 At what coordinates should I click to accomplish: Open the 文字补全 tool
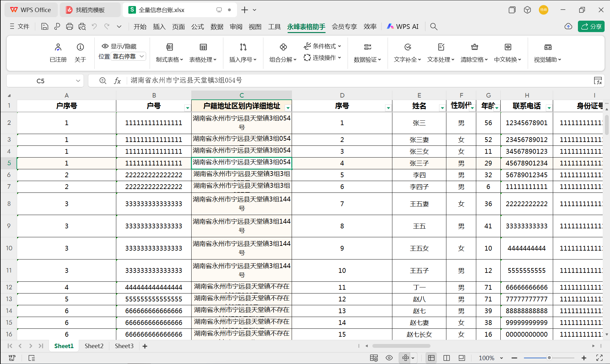407,52
